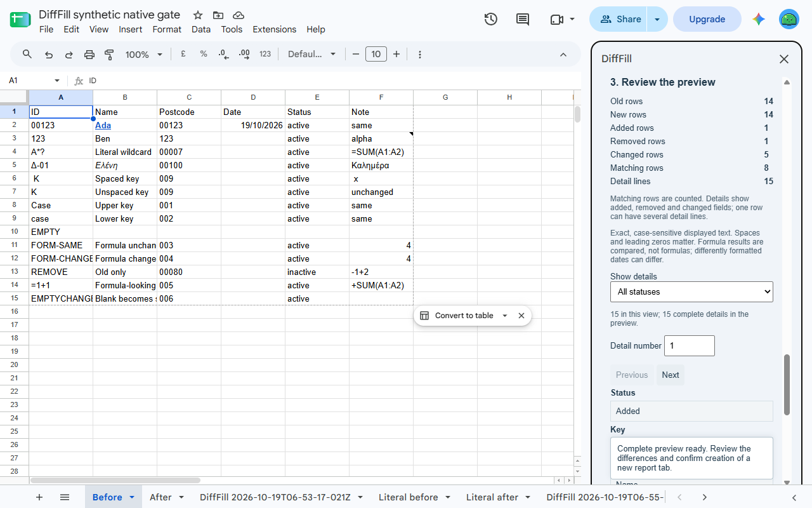Click Convert to table
The height and width of the screenshot is (508, 812).
click(457, 316)
